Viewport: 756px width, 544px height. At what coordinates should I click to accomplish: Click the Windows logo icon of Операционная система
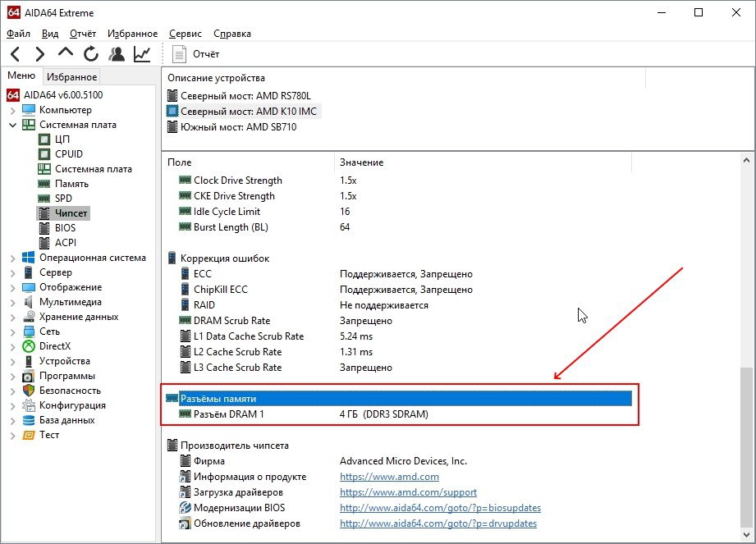(29, 258)
